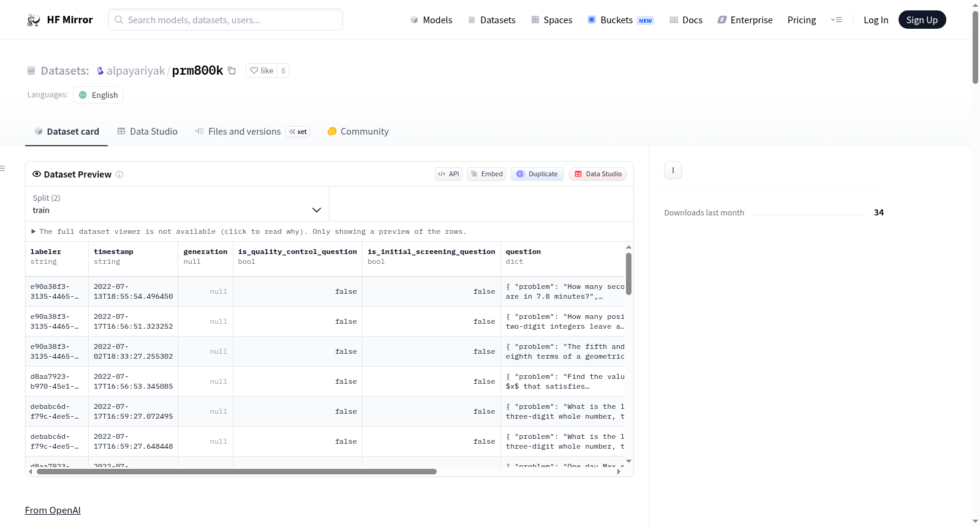Click the info icon beside Dataset Preview
The height and width of the screenshot is (527, 980).
tap(119, 174)
